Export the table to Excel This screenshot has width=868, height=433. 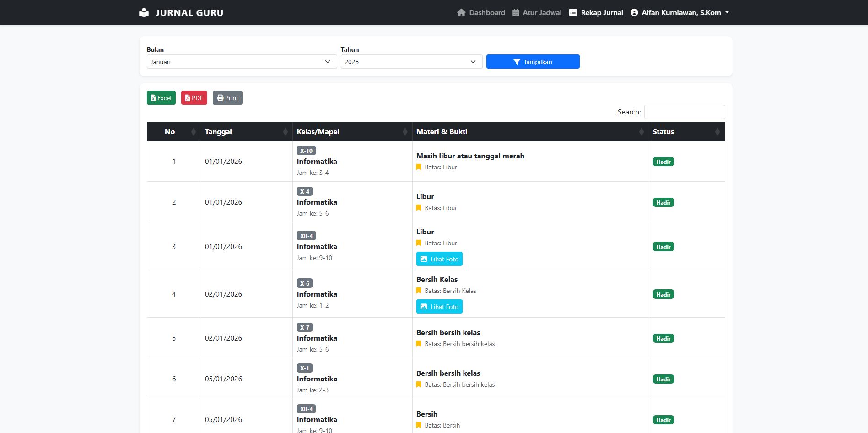pyautogui.click(x=161, y=98)
